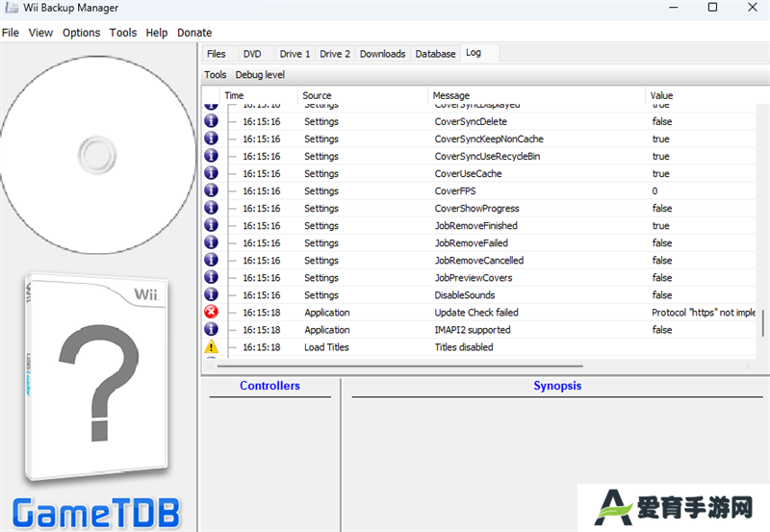This screenshot has height=532, width=770.
Task: Click info icon for CoverFPS row
Action: [x=211, y=190]
